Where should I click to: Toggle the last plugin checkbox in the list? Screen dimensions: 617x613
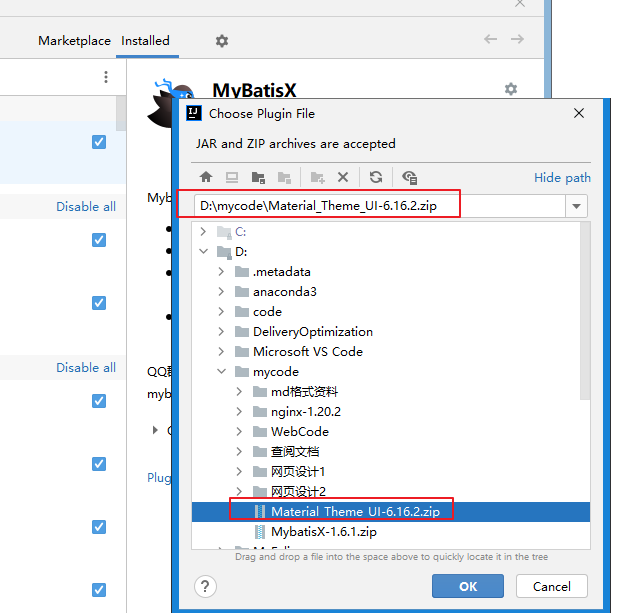tap(99, 590)
